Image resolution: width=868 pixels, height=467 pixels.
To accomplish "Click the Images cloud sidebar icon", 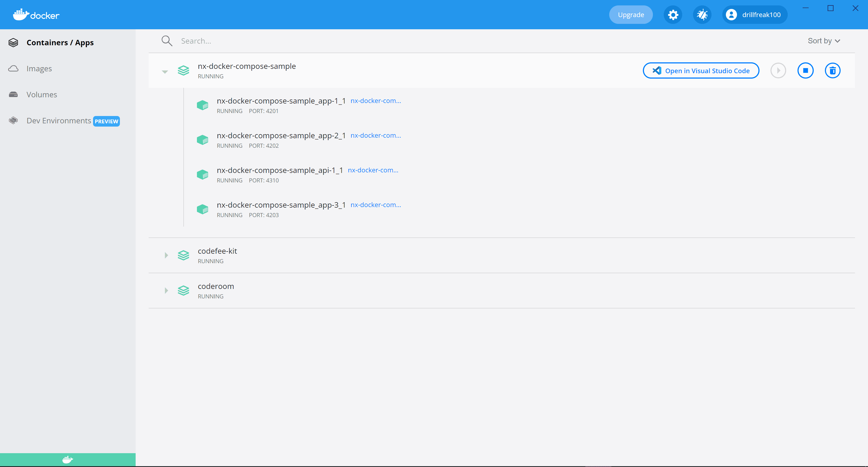I will [x=14, y=68].
